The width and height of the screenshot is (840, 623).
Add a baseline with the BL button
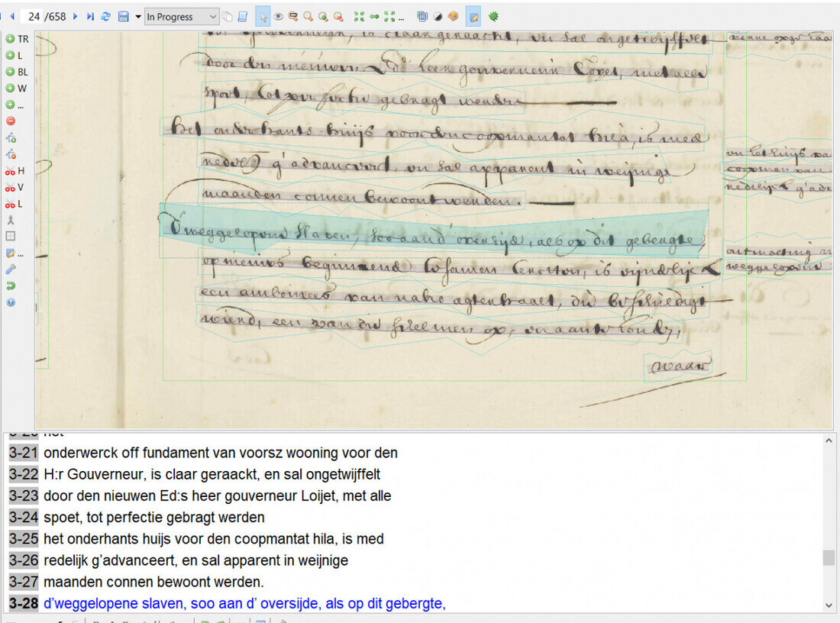17,72
